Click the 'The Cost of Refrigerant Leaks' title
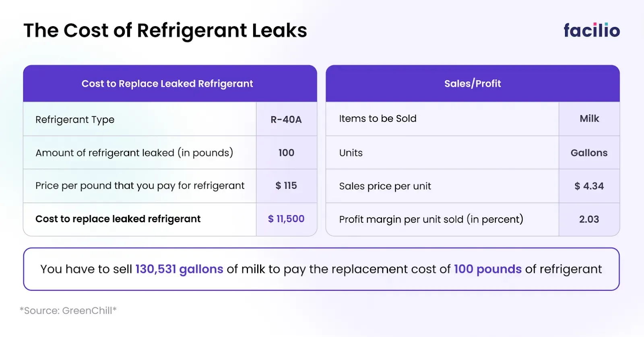Image resolution: width=644 pixels, height=337 pixels. point(165,31)
